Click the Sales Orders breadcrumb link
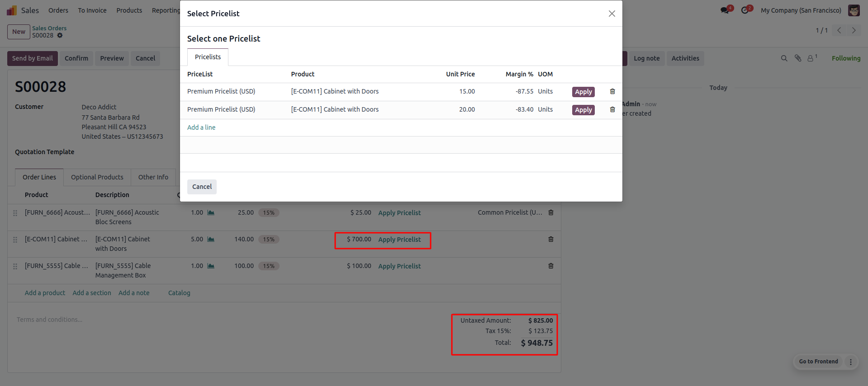The image size is (868, 386). tap(49, 28)
